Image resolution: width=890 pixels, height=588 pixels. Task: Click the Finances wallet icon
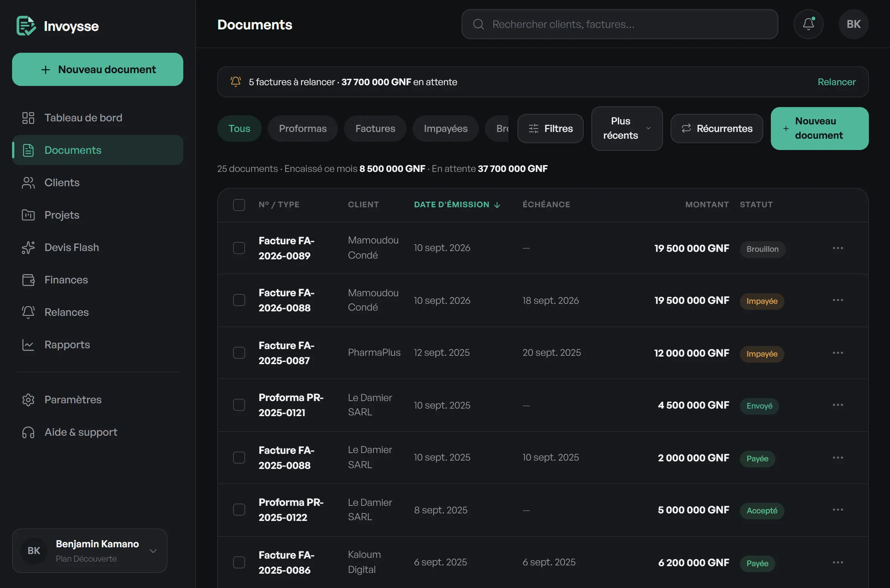pyautogui.click(x=28, y=280)
